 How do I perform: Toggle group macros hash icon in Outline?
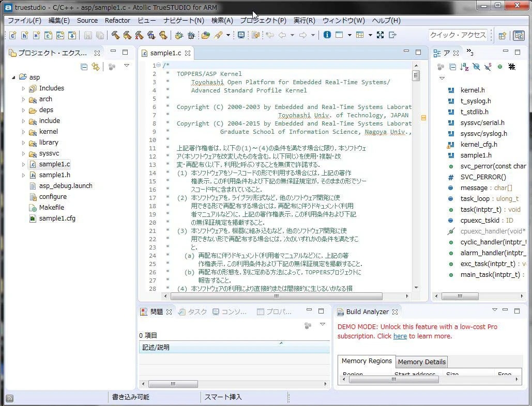512,67
